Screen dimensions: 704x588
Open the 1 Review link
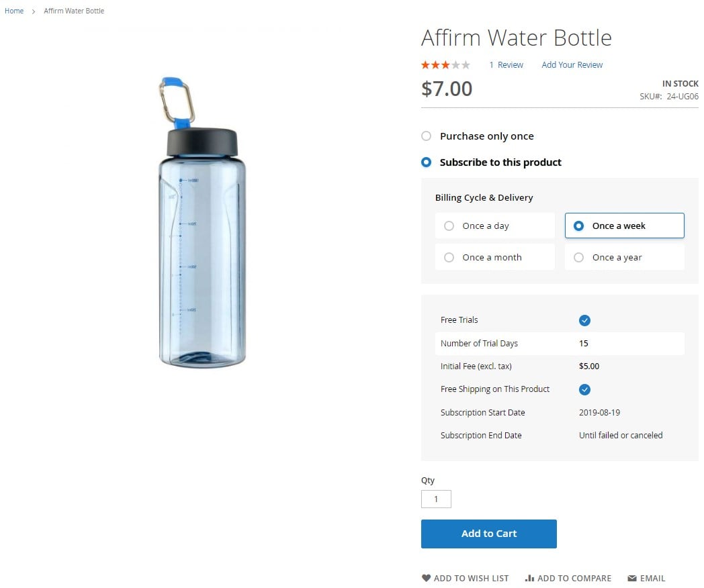click(506, 65)
